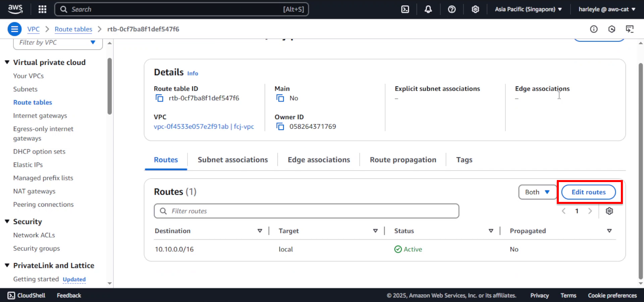Sort routes by Target column arrow
The image size is (644, 302).
point(375,231)
